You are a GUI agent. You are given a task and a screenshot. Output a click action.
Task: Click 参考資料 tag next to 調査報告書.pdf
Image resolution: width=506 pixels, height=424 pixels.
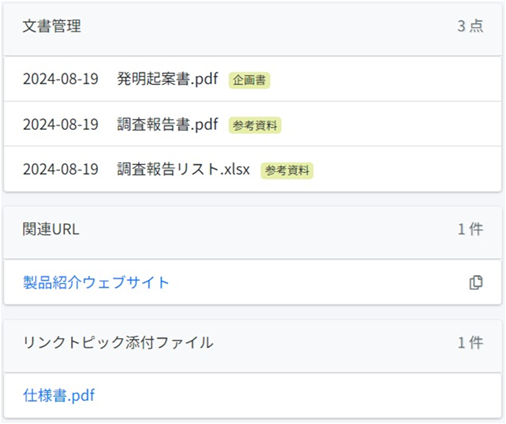pyautogui.click(x=255, y=125)
